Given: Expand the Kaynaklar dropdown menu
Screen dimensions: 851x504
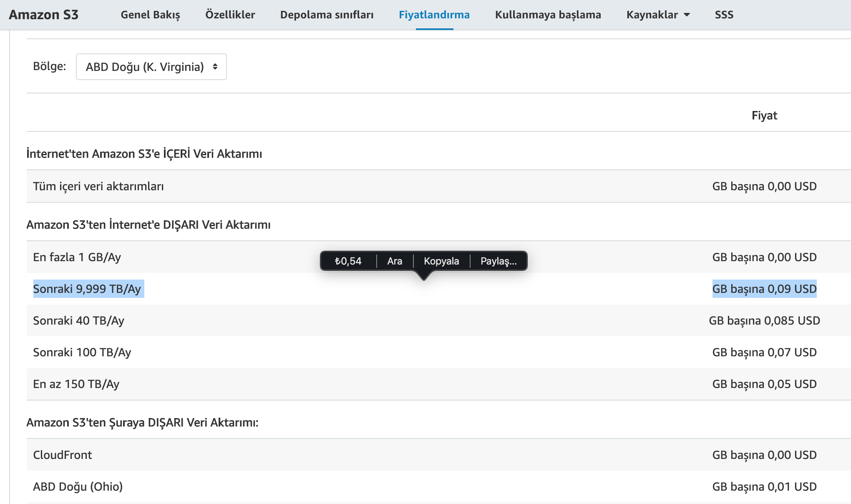Looking at the screenshot, I should tap(658, 15).
